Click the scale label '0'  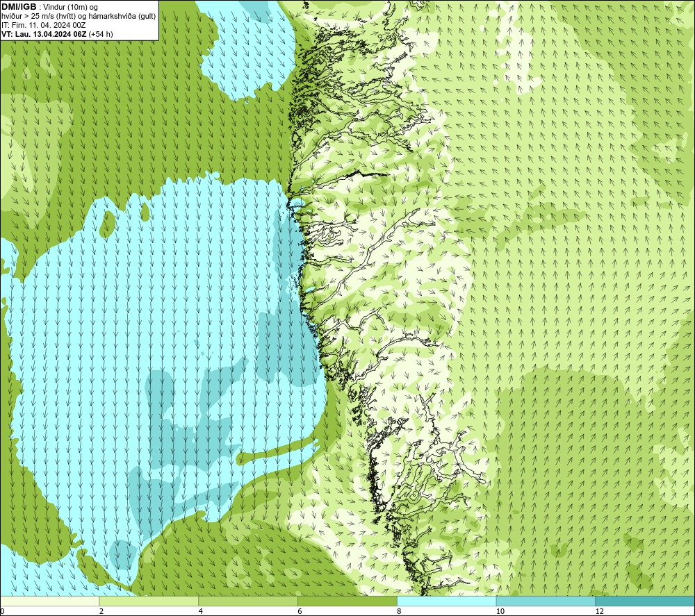coord(2,611)
